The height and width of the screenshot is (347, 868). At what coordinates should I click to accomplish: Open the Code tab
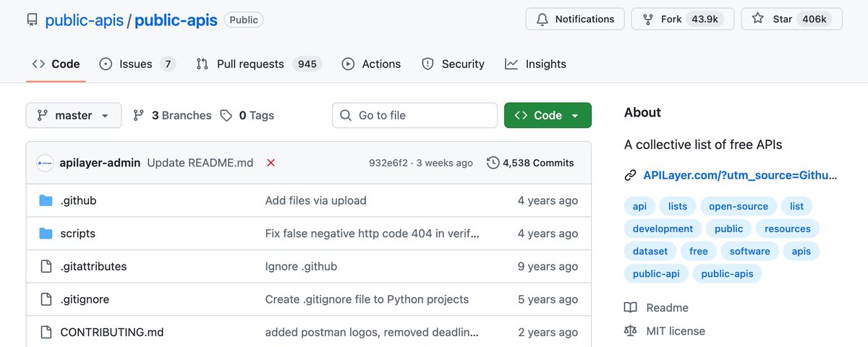click(56, 64)
